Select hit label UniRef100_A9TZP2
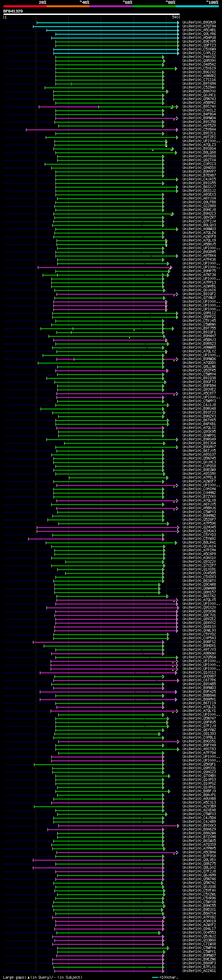 (x=199, y=137)
